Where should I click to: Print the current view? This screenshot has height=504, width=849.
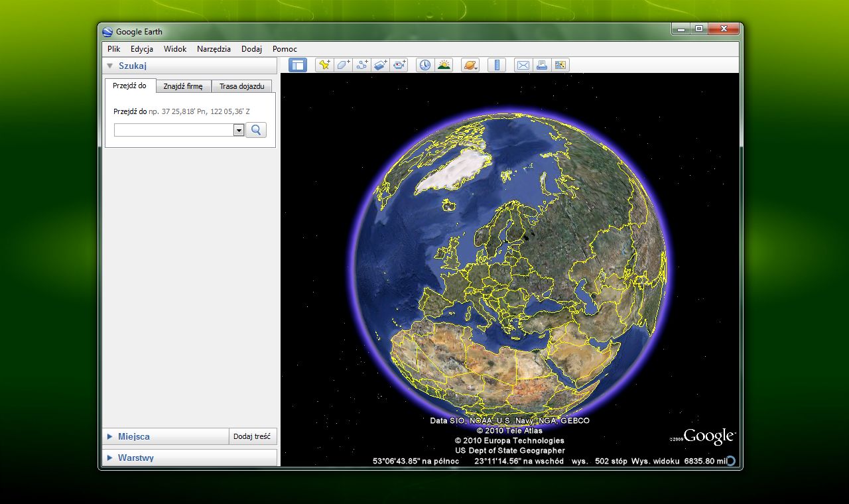click(542, 65)
